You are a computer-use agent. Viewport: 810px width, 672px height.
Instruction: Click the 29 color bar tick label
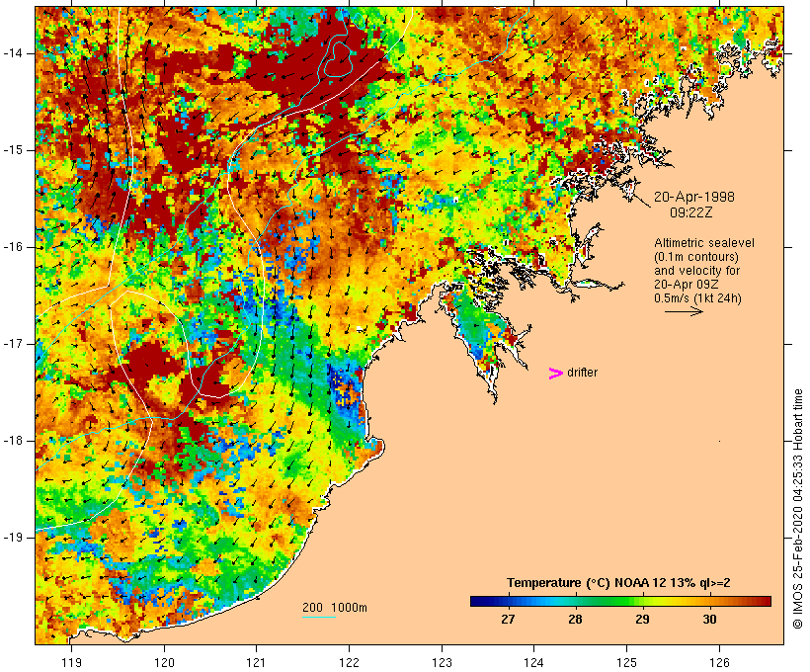tap(642, 619)
